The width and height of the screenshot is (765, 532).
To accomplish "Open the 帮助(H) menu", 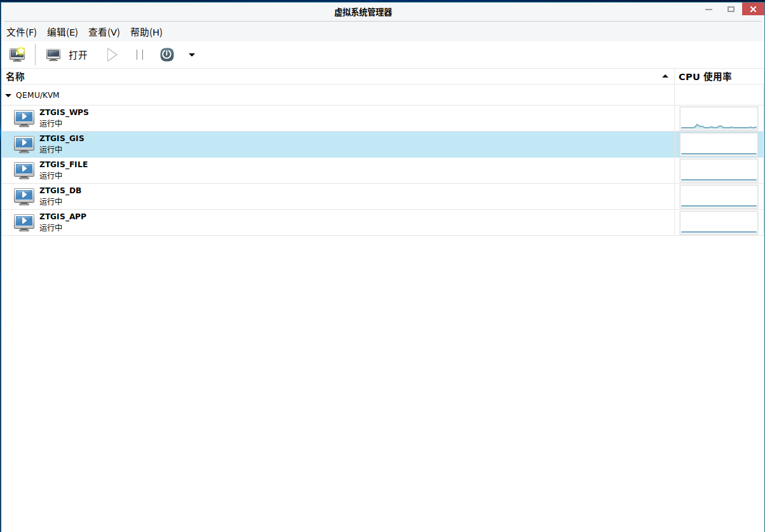I will click(x=146, y=32).
